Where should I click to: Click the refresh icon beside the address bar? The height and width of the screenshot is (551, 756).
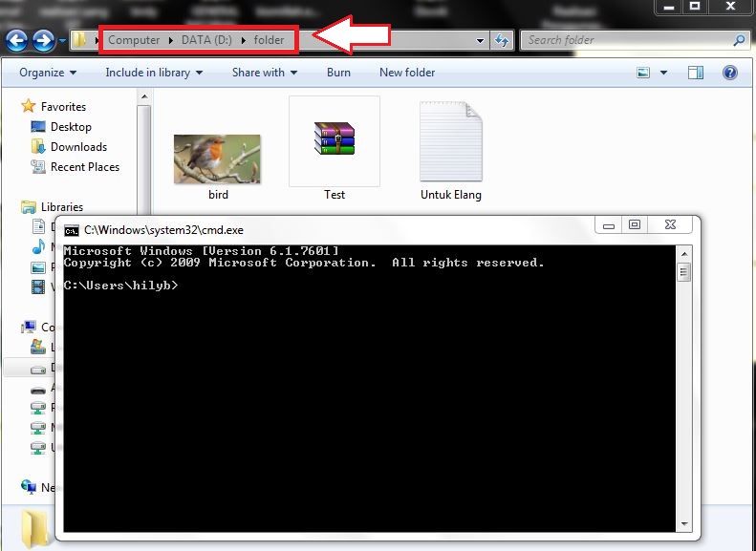(502, 40)
